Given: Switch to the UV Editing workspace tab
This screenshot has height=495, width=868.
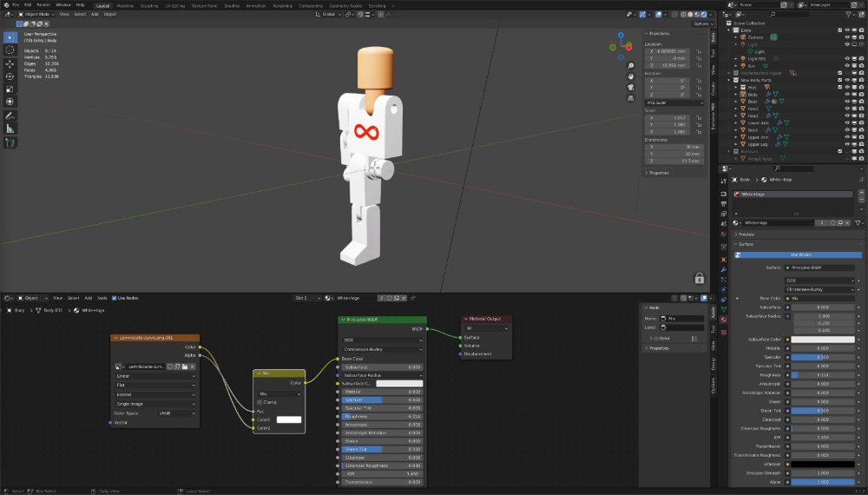Looking at the screenshot, I should [x=174, y=5].
